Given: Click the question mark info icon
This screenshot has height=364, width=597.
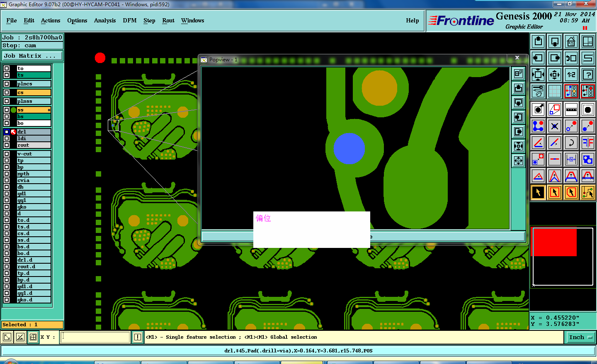Looking at the screenshot, I should [x=588, y=75].
